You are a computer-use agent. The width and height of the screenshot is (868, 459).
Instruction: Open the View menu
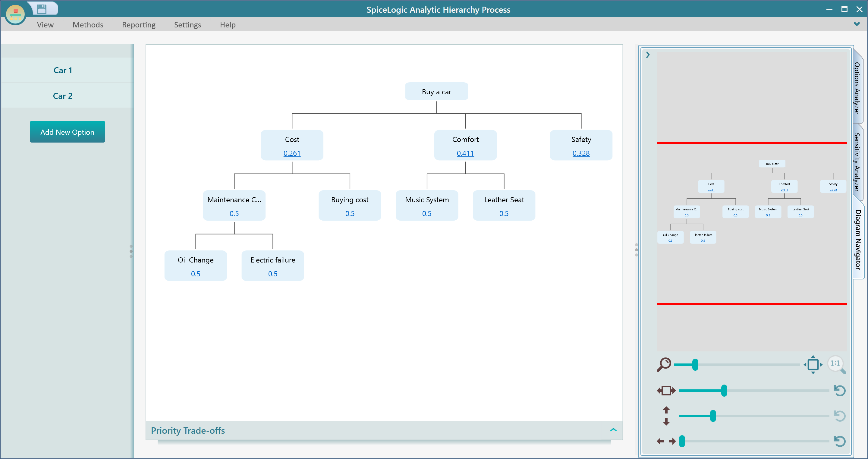click(45, 25)
